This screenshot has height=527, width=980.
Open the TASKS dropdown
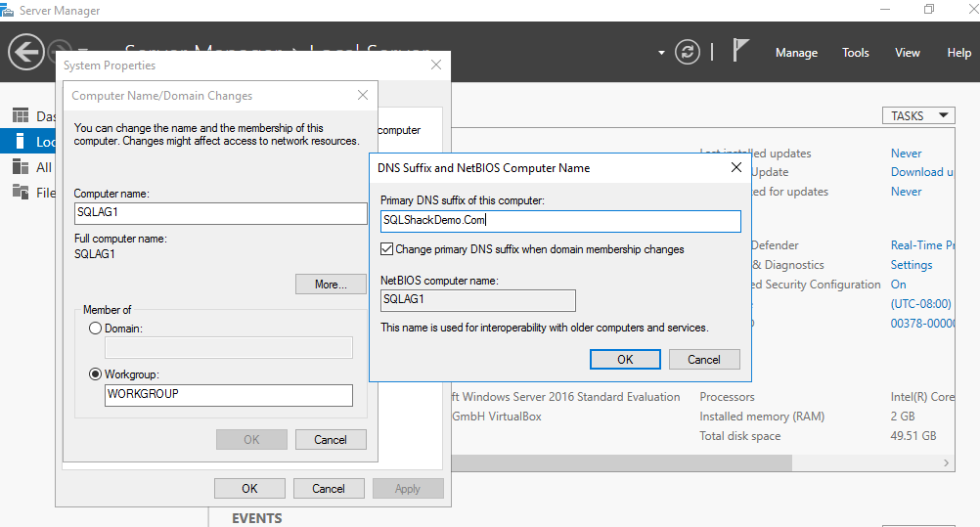coord(919,115)
